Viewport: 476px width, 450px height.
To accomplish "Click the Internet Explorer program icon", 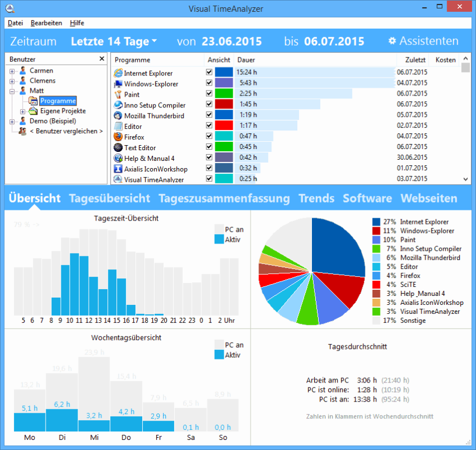I will [118, 73].
